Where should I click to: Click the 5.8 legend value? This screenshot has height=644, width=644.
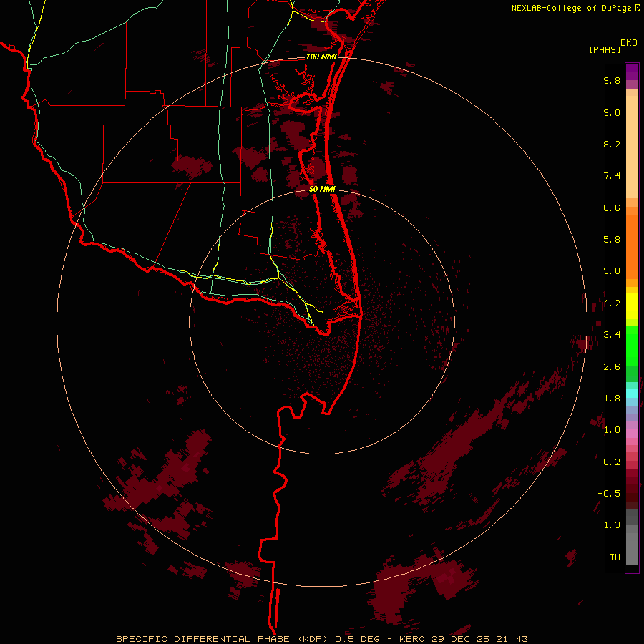[612, 240]
